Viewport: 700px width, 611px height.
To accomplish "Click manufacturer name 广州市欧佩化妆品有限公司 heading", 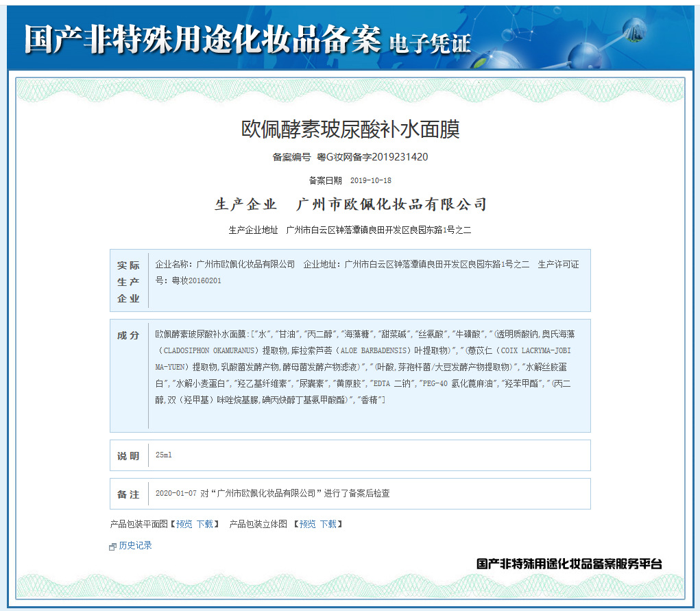I will 391,204.
